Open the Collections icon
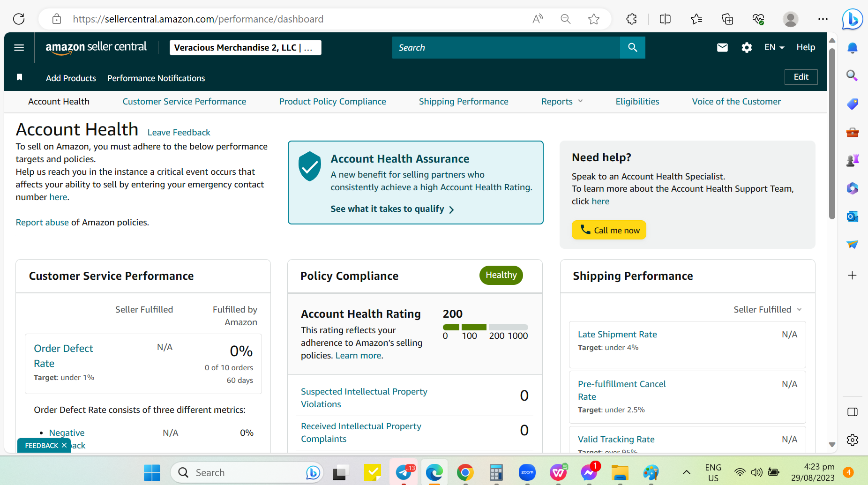The image size is (868, 485). pyautogui.click(x=727, y=19)
